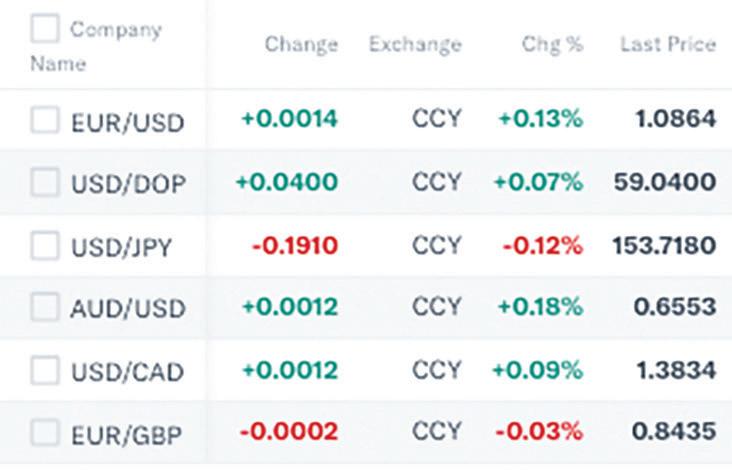Click the Last Price column header
The width and height of the screenshot is (732, 472).
click(668, 45)
